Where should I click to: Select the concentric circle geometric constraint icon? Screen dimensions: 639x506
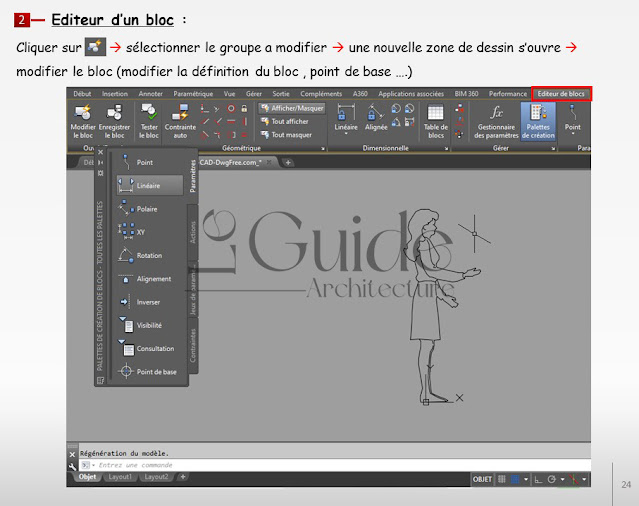pos(231,108)
